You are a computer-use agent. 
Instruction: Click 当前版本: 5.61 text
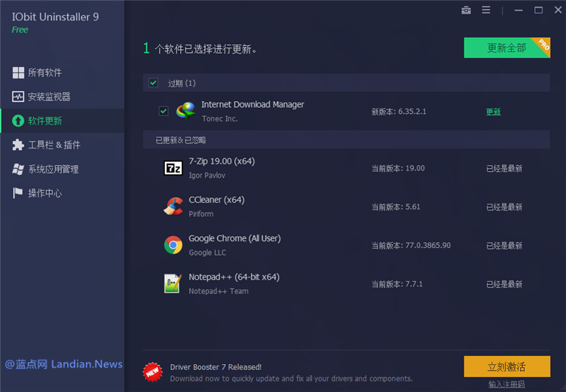pos(396,207)
